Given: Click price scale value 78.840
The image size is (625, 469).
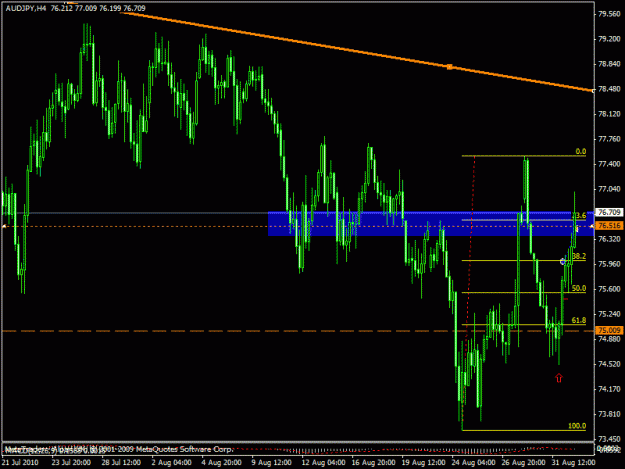Looking at the screenshot, I should (609, 64).
